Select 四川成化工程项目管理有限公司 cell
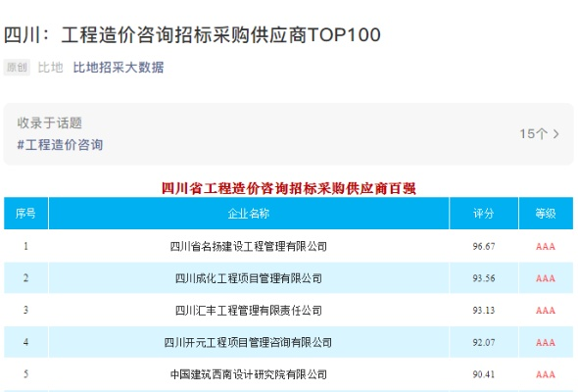This screenshot has width=578, height=392. pos(249,278)
